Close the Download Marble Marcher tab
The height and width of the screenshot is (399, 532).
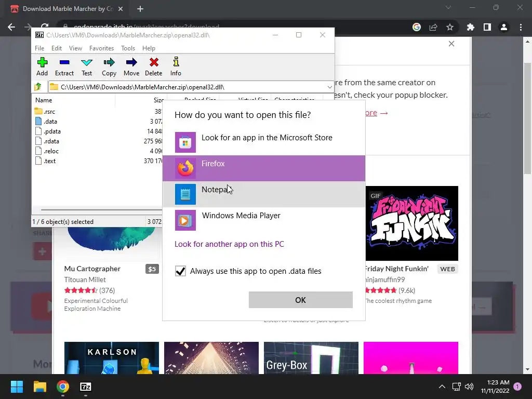click(x=121, y=9)
